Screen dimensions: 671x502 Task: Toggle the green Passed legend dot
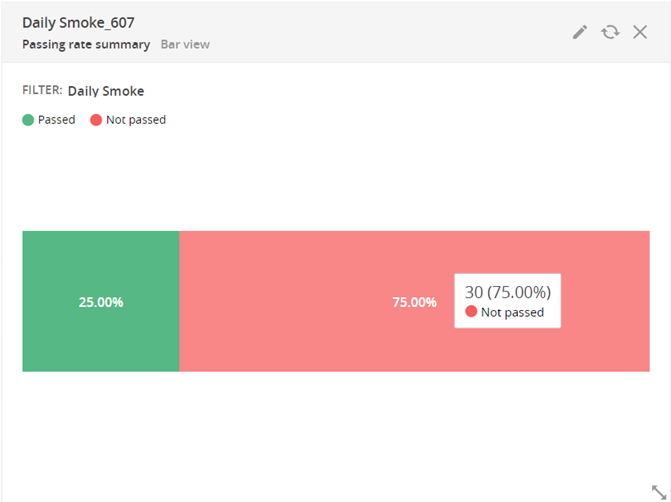pos(28,120)
